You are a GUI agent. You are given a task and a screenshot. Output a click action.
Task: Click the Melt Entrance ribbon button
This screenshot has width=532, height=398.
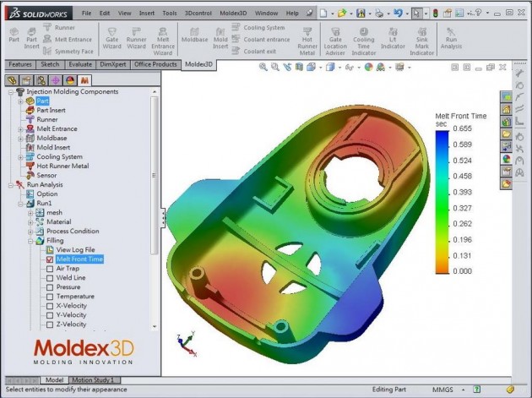[68, 40]
